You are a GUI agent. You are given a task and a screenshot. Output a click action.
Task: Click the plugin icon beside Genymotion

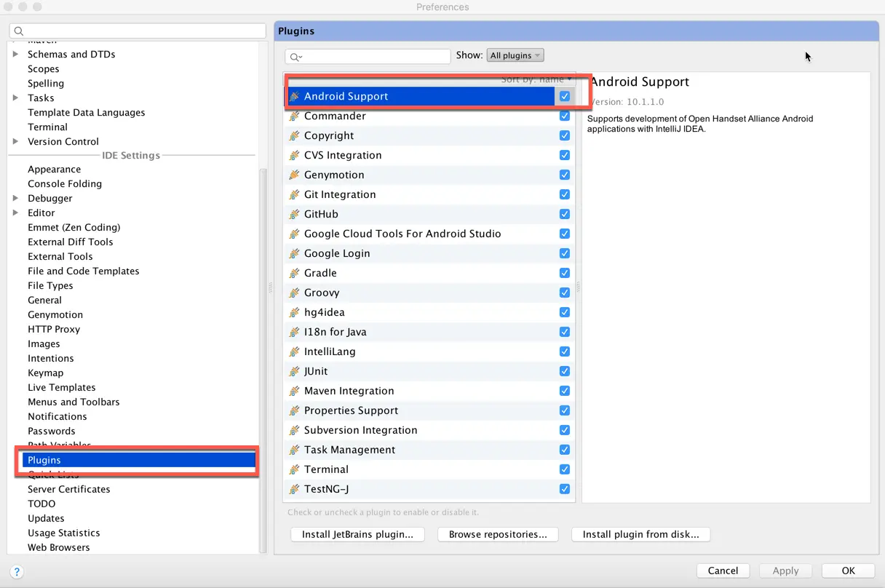coord(294,175)
